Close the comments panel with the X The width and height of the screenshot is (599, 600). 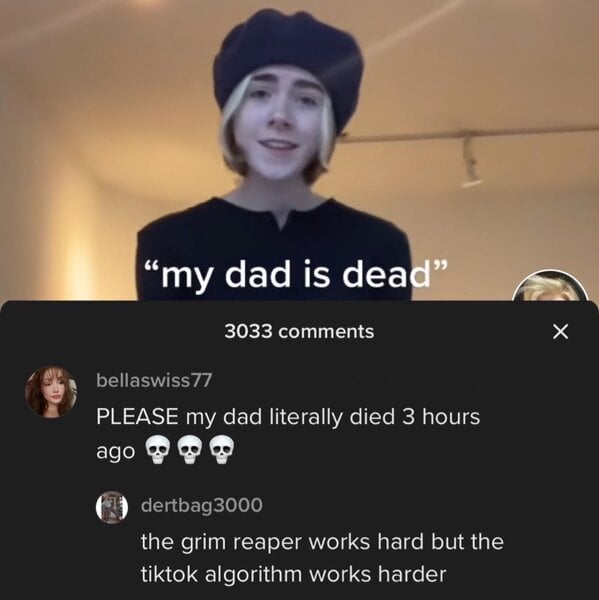click(x=560, y=331)
